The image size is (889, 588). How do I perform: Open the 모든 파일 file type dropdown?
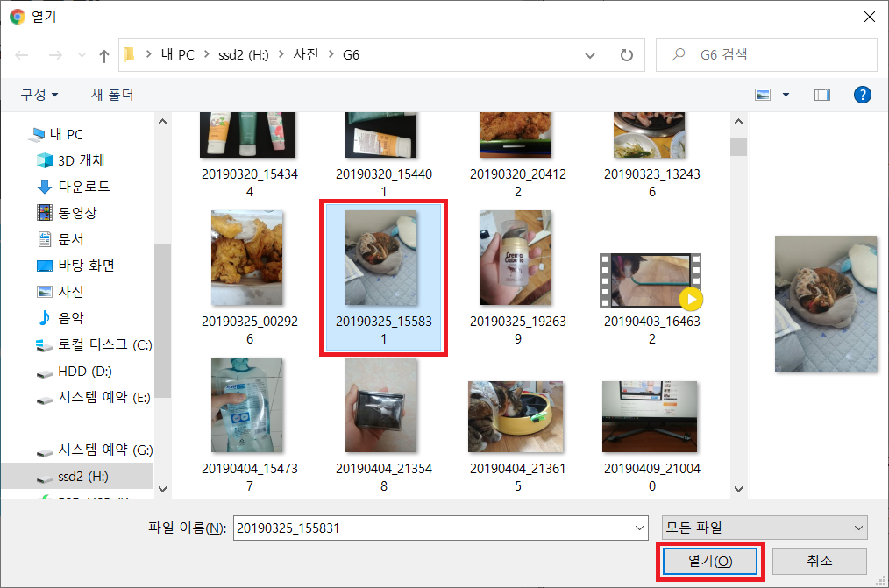pos(765,528)
